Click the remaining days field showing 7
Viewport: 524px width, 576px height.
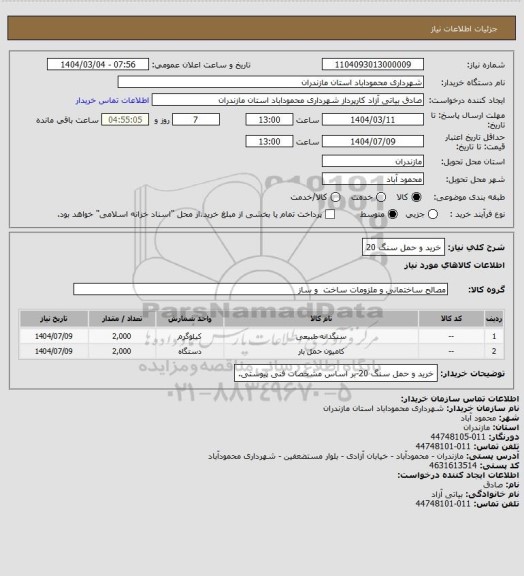196,120
